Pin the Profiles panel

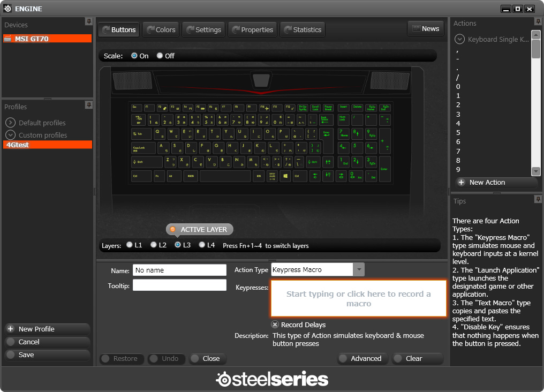pos(89,105)
